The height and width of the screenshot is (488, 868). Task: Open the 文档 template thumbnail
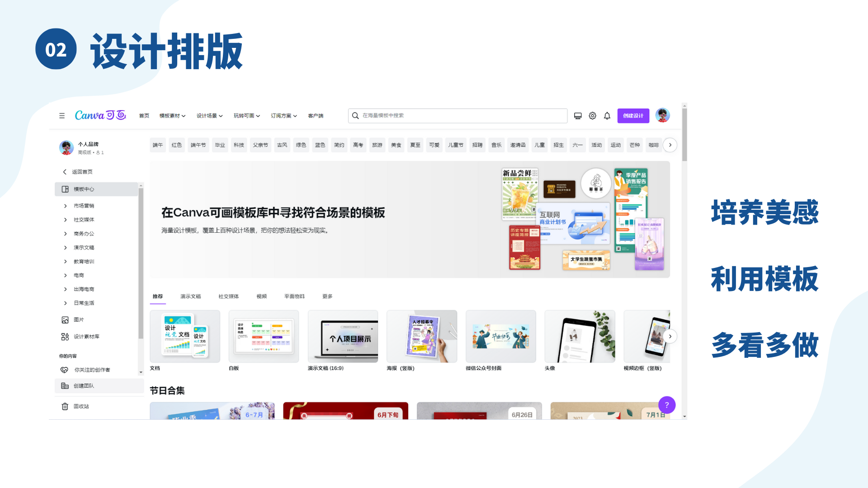pos(185,336)
